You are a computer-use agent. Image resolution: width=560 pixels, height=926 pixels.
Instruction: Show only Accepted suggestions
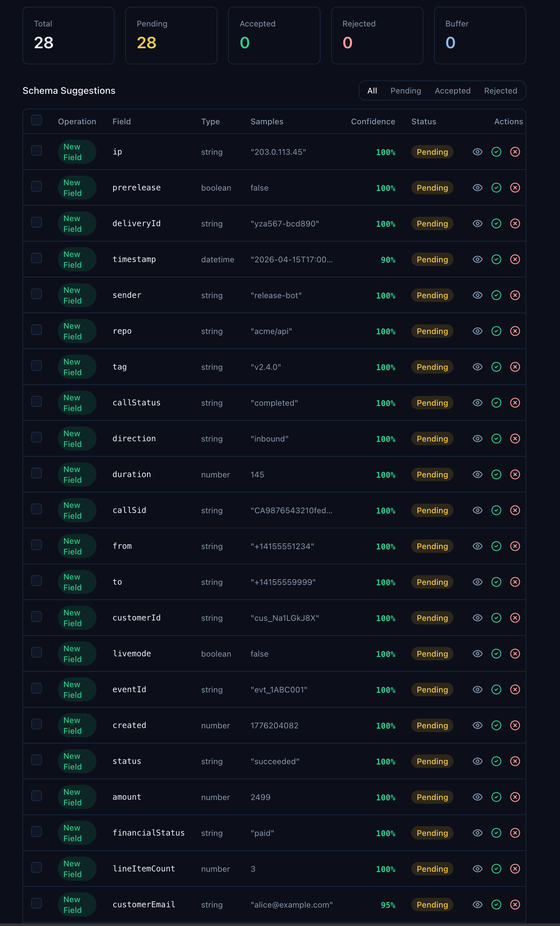coord(452,90)
